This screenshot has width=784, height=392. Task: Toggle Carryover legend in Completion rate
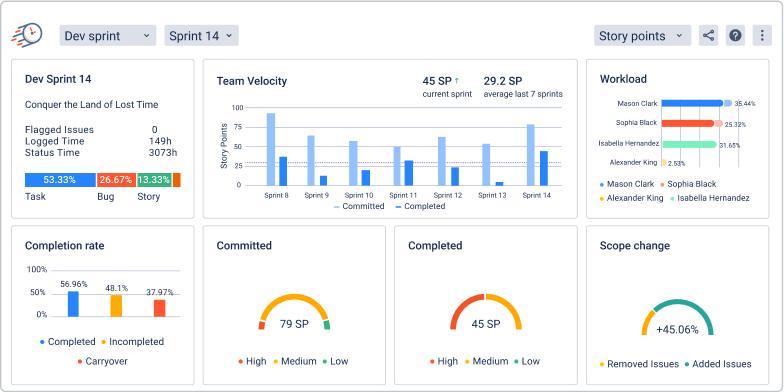pos(102,361)
